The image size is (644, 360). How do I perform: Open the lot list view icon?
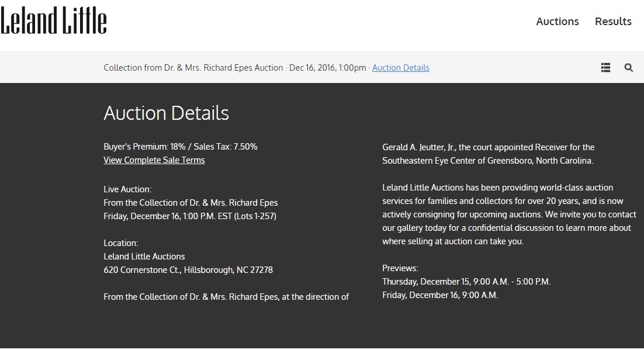[605, 67]
